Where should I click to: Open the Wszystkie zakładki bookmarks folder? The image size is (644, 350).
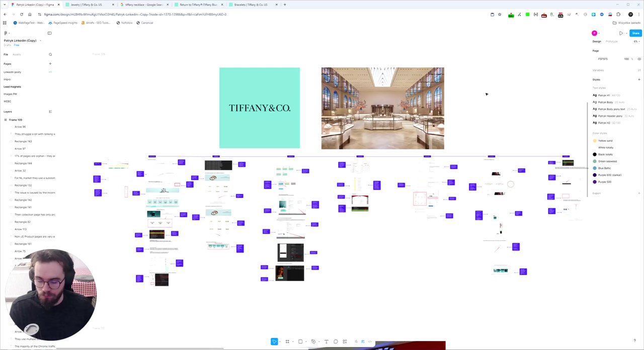626,23
